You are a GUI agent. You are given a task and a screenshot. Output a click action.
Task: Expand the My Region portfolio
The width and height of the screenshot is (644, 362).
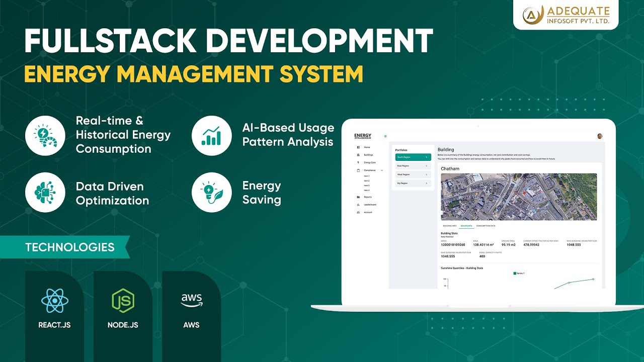click(x=413, y=184)
